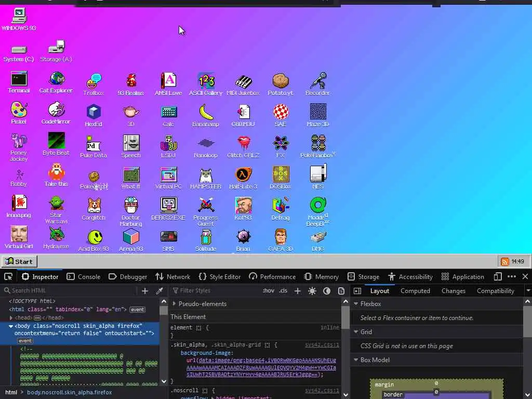
Task: Open the devtools three-dots options menu
Action: [512, 277]
